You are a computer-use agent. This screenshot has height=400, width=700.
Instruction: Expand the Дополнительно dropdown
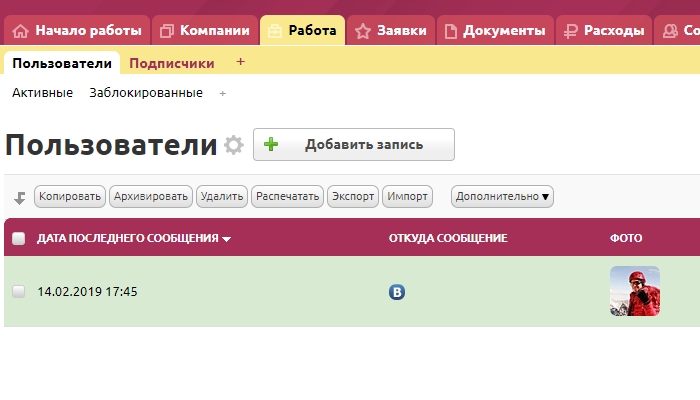pos(502,196)
